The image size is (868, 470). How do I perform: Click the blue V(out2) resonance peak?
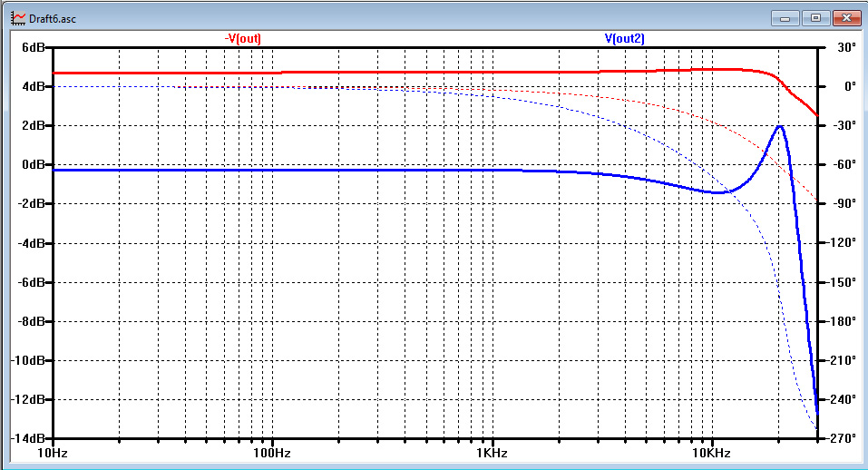click(x=779, y=127)
